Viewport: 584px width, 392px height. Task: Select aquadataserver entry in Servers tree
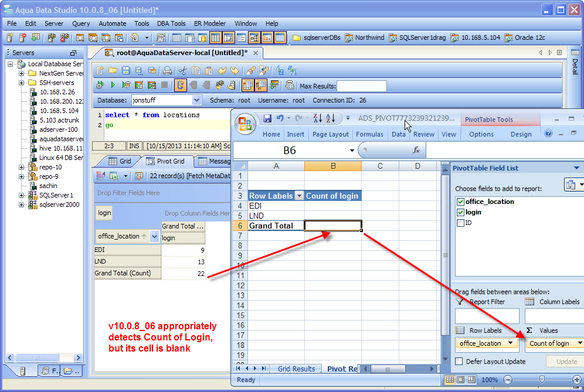[57, 139]
